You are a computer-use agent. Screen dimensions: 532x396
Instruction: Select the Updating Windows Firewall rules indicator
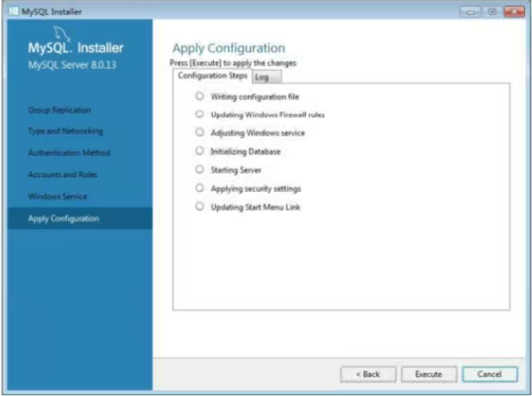pos(199,114)
